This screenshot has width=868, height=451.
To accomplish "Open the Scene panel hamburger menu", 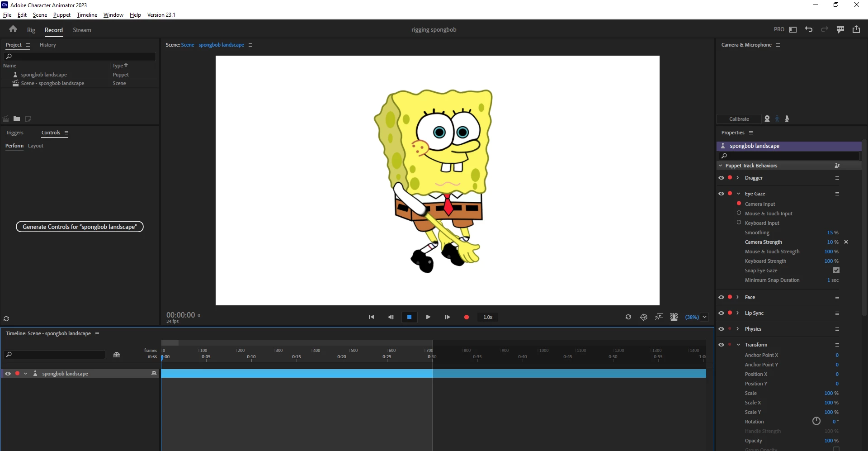I will point(250,45).
